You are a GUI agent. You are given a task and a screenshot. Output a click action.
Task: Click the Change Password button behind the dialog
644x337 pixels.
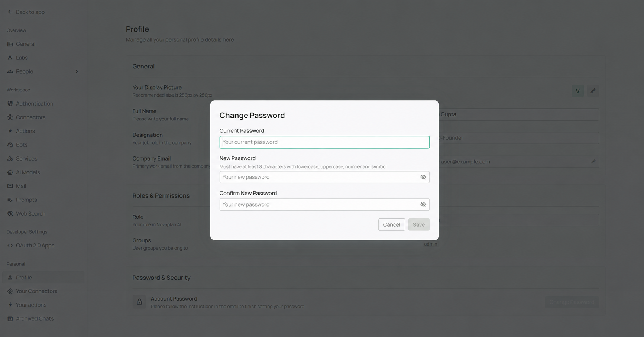[572, 302]
